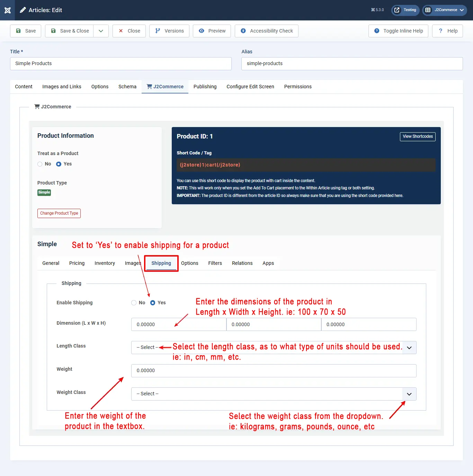Open the Help button
This screenshot has height=476, width=473.
[x=447, y=31]
